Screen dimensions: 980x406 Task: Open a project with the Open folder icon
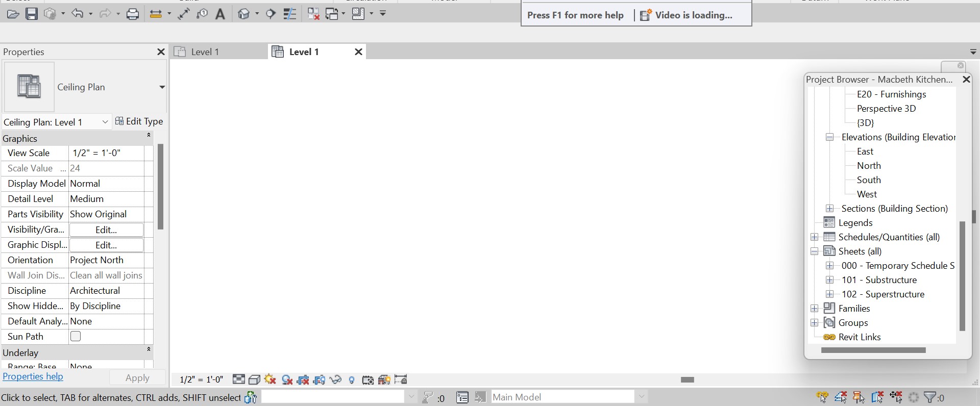pyautogui.click(x=13, y=14)
